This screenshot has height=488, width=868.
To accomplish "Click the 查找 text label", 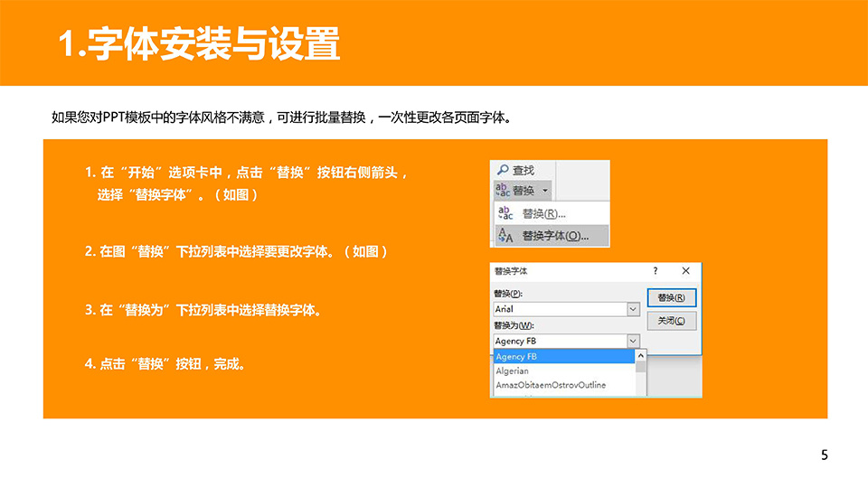I will tap(524, 170).
